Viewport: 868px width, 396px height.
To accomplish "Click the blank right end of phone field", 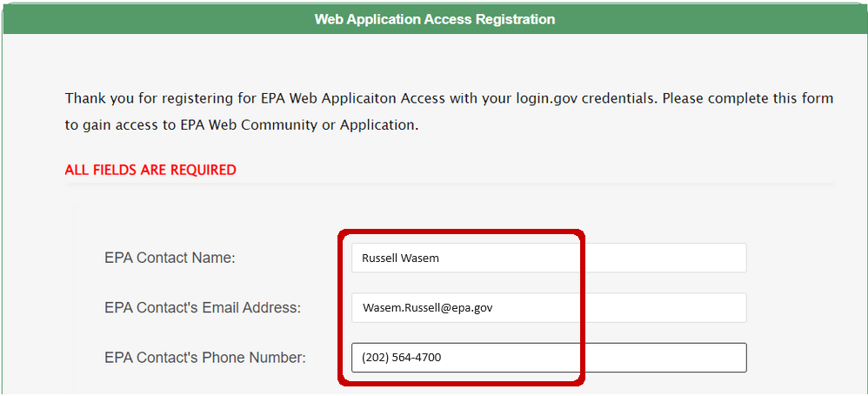I will coord(664,357).
